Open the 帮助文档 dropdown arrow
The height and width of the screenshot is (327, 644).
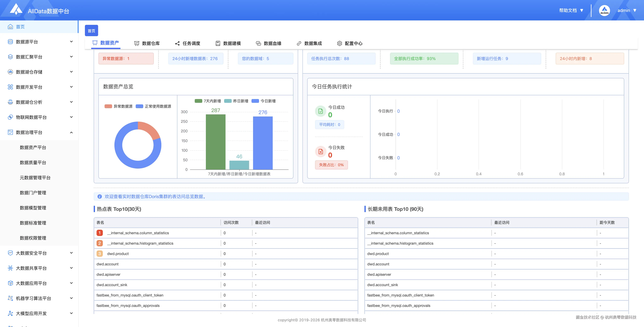click(x=581, y=11)
